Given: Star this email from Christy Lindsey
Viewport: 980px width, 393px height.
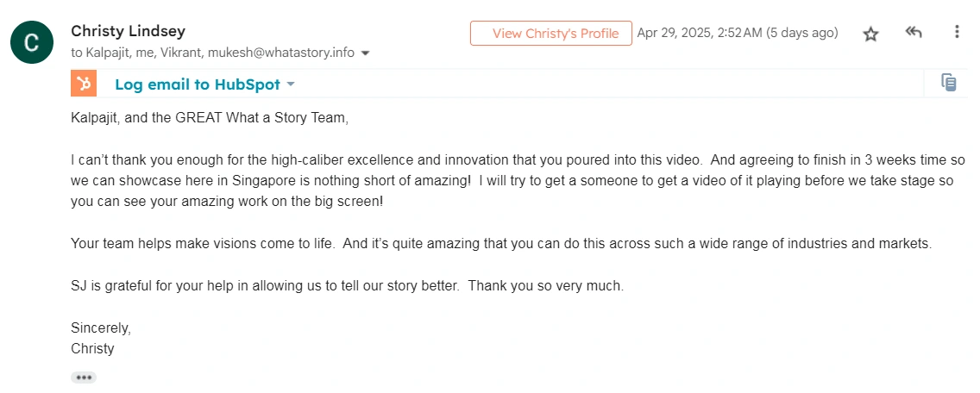Looking at the screenshot, I should pos(870,34).
